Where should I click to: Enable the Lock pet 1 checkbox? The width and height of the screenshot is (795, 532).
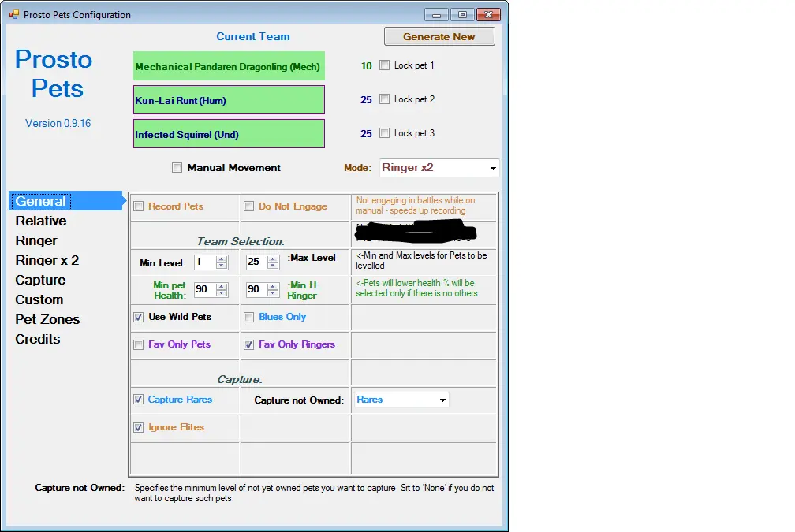pyautogui.click(x=385, y=65)
